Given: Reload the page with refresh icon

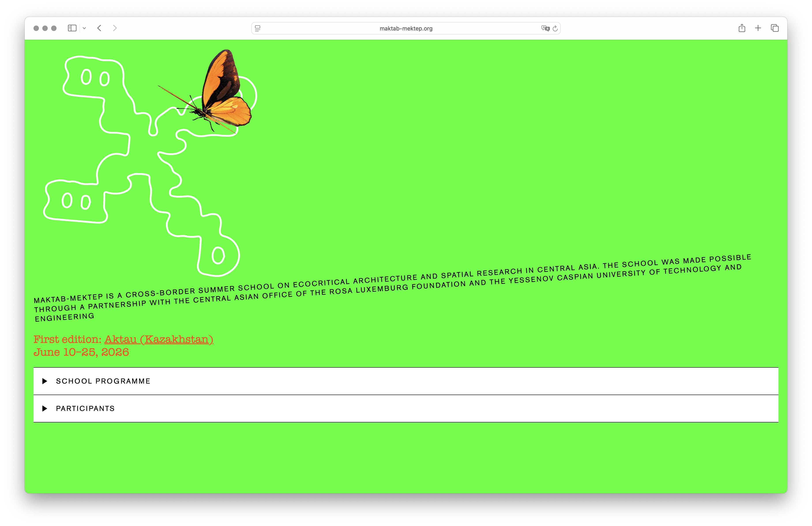Looking at the screenshot, I should pyautogui.click(x=555, y=28).
